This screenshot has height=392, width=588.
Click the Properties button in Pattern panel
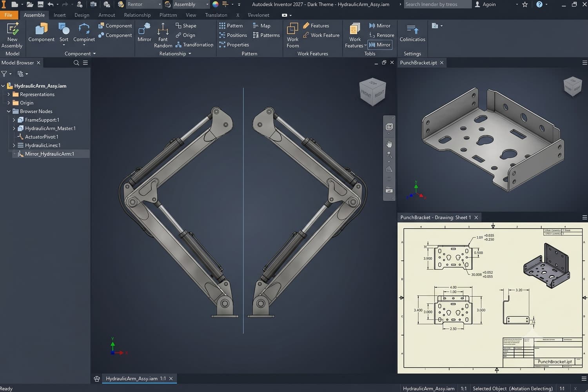[234, 45]
